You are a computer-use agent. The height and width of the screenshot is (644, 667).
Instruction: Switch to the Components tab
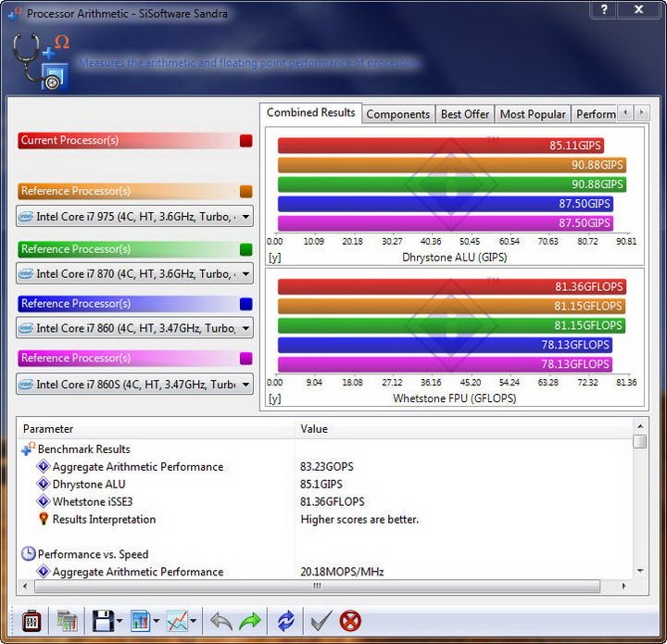tap(398, 114)
